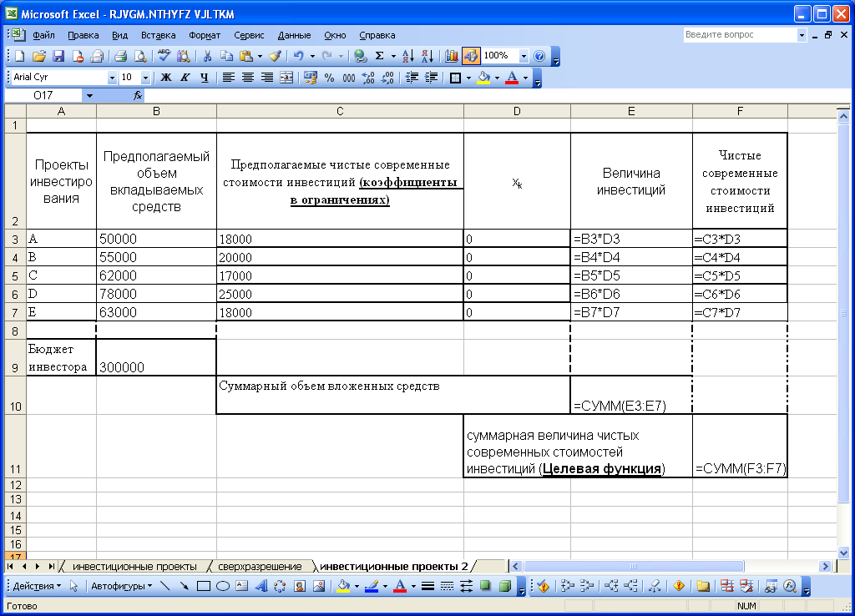Align text to the left

[228, 78]
